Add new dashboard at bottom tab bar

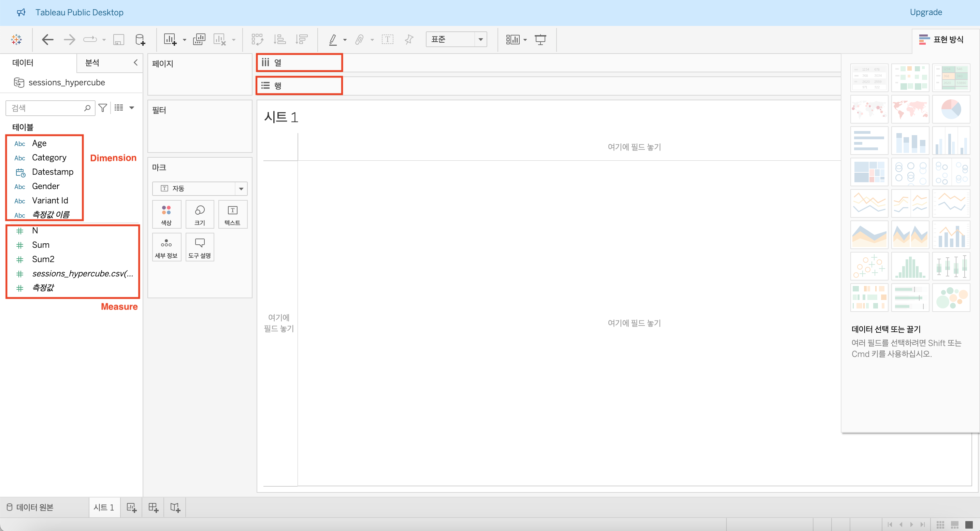(153, 507)
